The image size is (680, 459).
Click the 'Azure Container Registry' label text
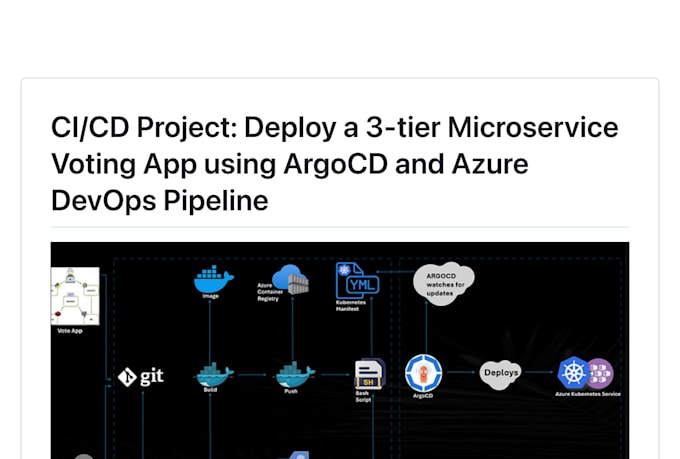(x=270, y=292)
